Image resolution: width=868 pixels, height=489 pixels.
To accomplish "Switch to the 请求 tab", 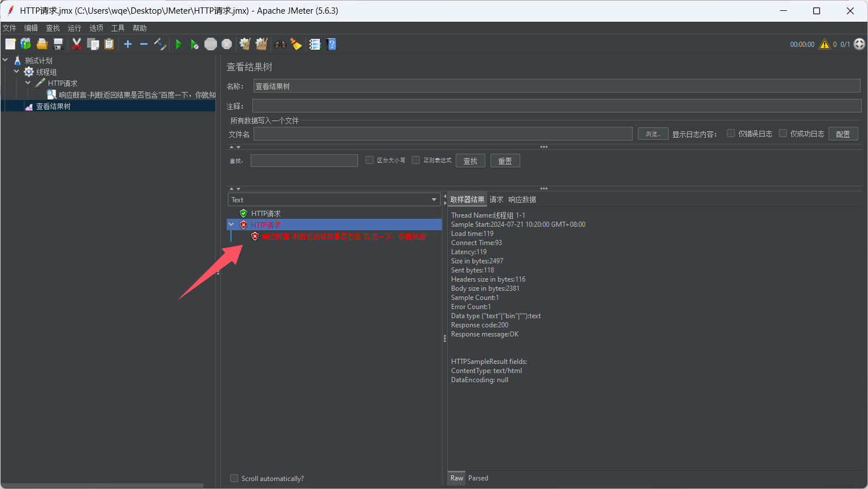I will (x=496, y=199).
